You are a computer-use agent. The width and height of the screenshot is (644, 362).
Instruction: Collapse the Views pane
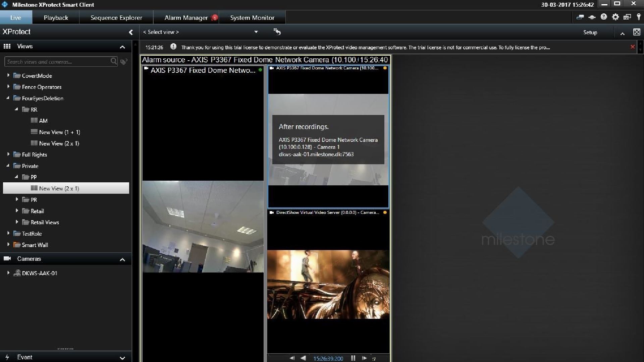122,47
